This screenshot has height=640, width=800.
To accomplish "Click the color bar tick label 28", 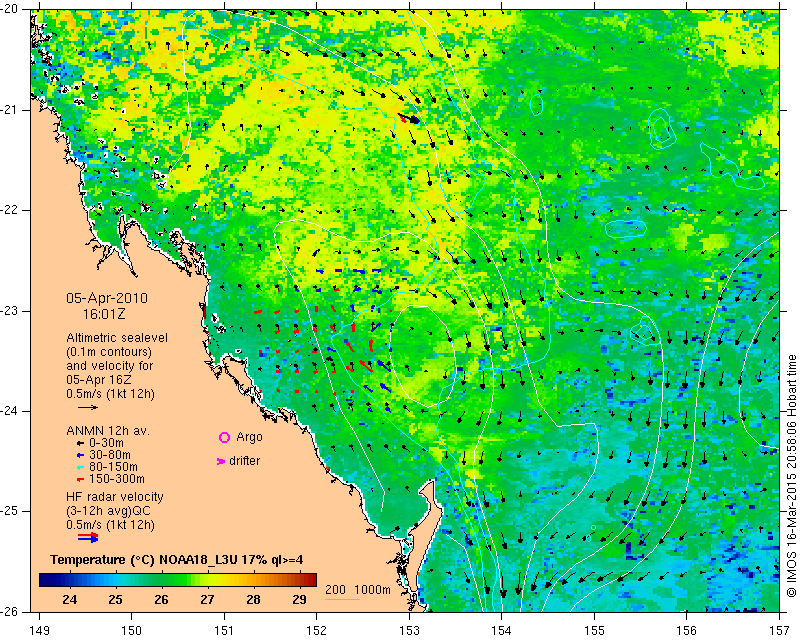I will 254,599.
